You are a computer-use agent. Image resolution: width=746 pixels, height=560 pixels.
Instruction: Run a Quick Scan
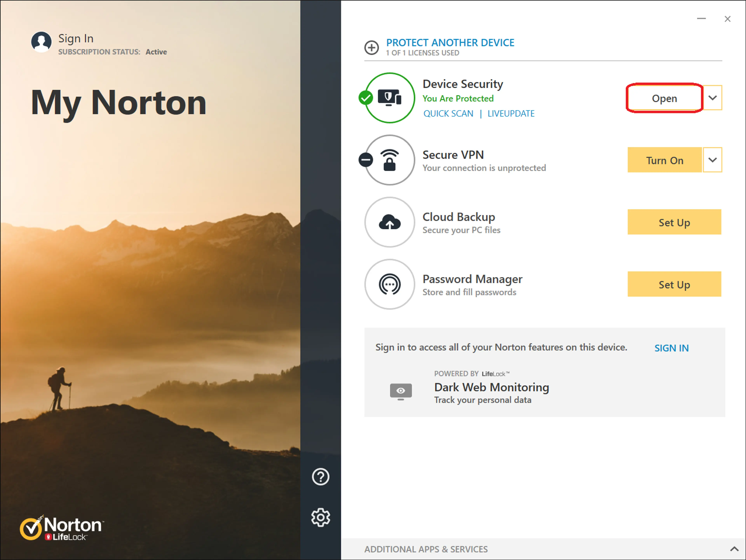448,114
